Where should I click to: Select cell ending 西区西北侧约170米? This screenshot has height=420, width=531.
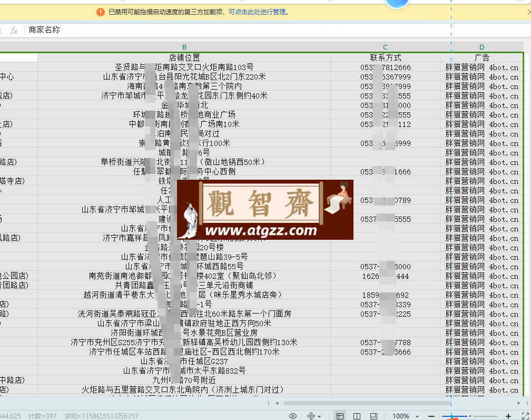[184, 352]
